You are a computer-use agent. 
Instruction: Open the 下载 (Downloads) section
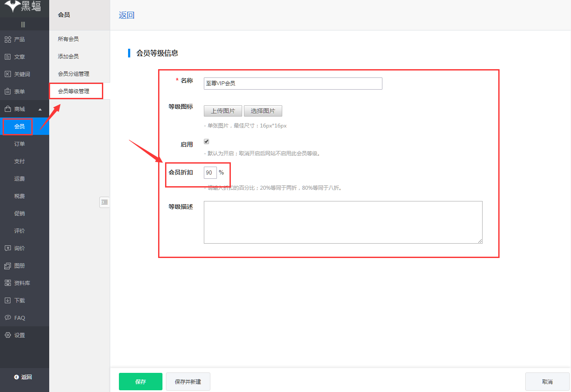coord(19,300)
